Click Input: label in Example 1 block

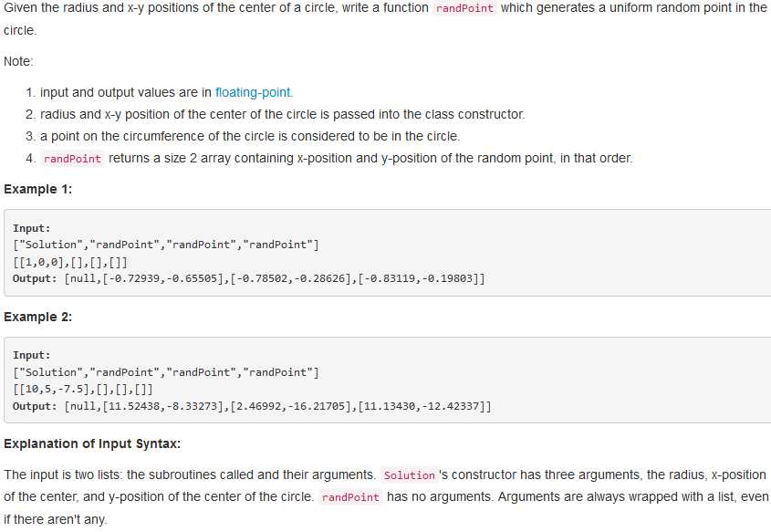(31, 228)
